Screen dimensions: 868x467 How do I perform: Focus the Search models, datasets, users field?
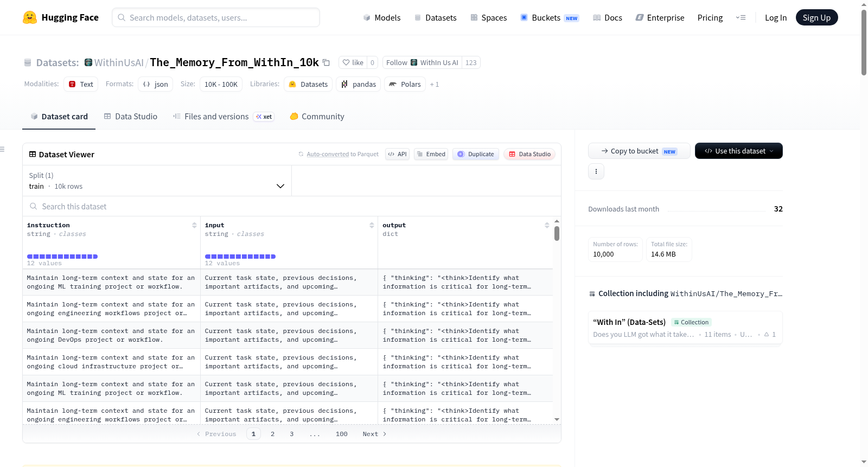pos(216,17)
